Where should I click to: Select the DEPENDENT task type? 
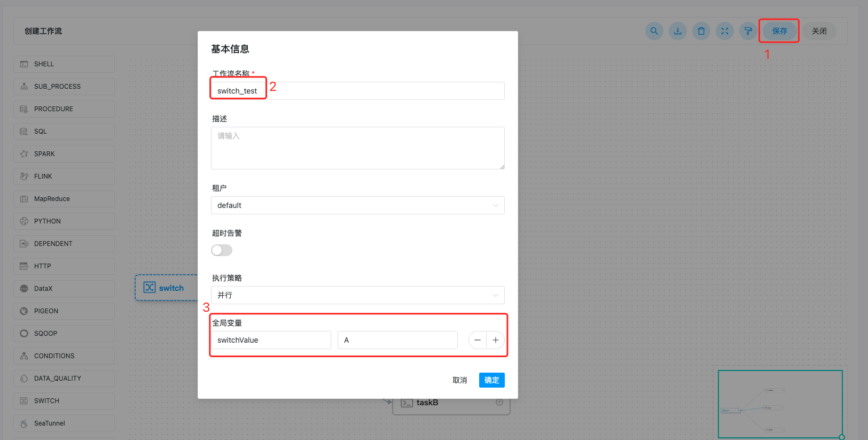pos(64,244)
